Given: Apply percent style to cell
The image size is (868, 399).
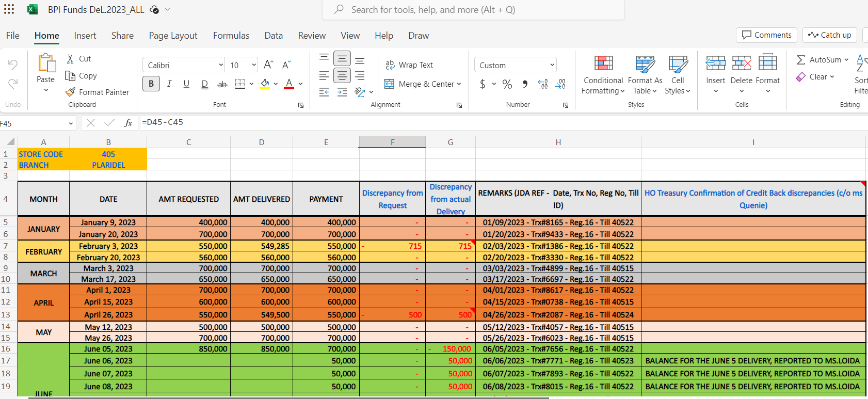Looking at the screenshot, I should 507,84.
